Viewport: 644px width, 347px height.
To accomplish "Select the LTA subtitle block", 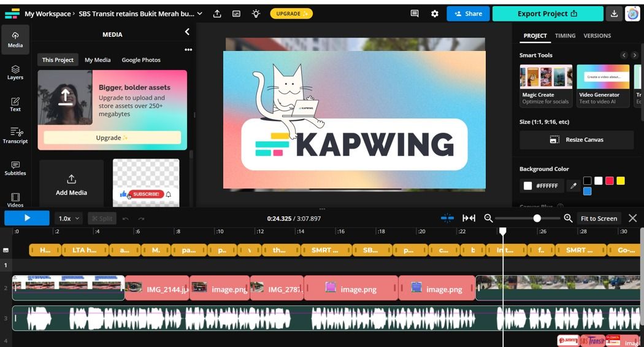I will point(85,250).
